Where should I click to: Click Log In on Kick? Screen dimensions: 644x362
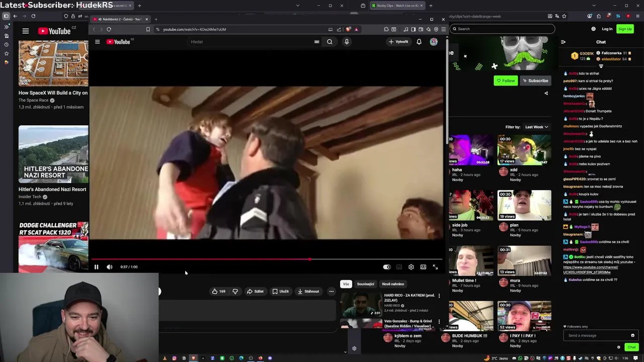point(607,29)
